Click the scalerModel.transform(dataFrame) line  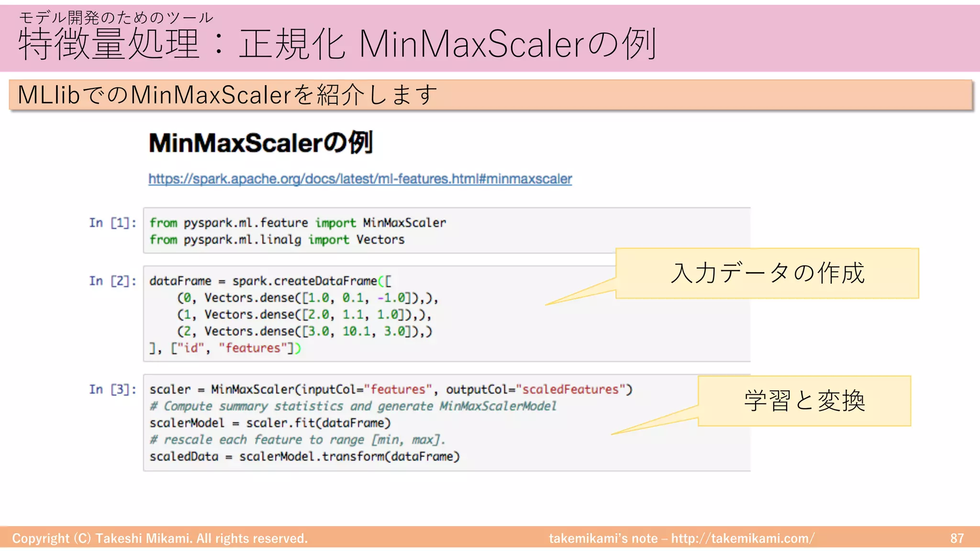click(305, 456)
